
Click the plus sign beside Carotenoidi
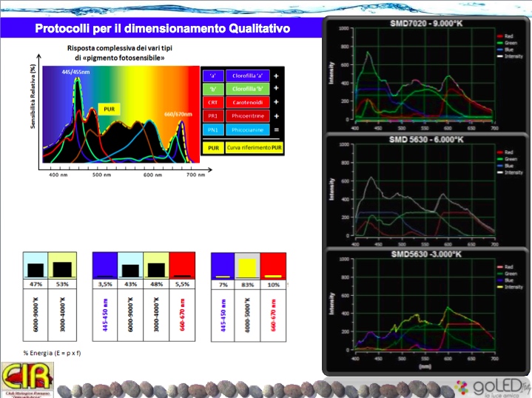coord(276,102)
